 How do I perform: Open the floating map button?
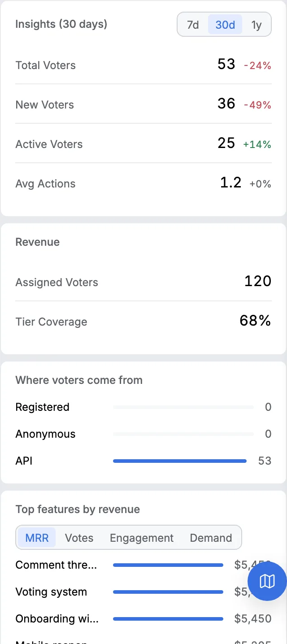[267, 581]
